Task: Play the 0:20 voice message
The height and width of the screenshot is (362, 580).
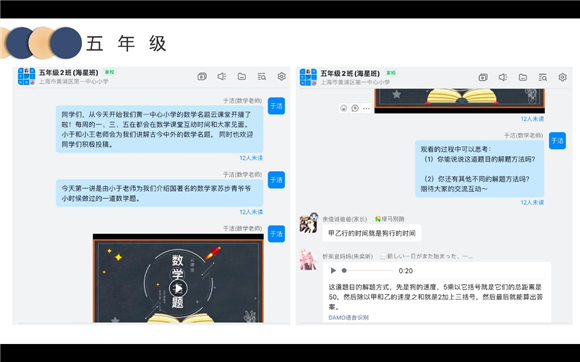Action: [x=333, y=271]
